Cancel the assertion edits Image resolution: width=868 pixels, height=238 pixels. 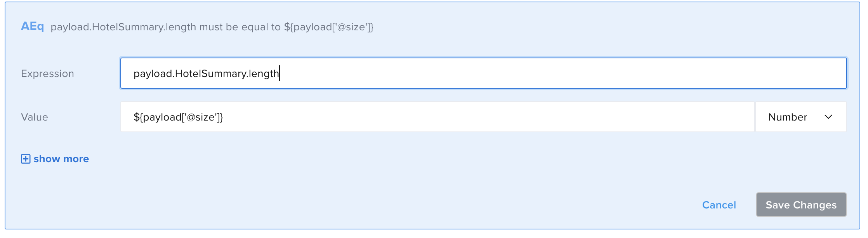pyautogui.click(x=719, y=205)
